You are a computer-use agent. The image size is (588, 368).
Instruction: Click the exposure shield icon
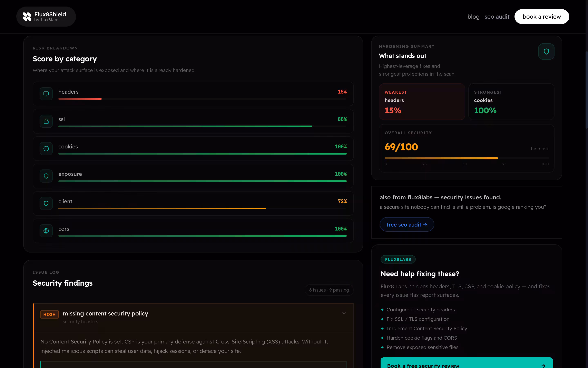[46, 176]
